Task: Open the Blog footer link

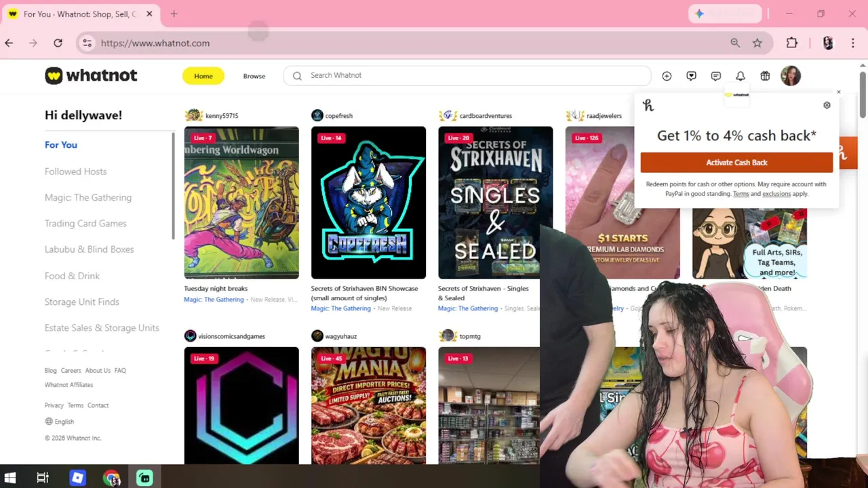Action: coord(51,371)
